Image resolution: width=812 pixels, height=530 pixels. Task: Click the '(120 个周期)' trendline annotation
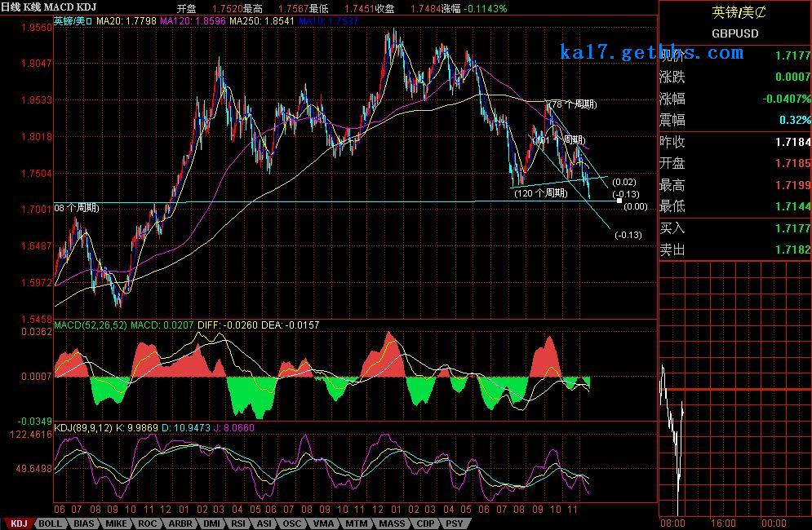pyautogui.click(x=540, y=193)
